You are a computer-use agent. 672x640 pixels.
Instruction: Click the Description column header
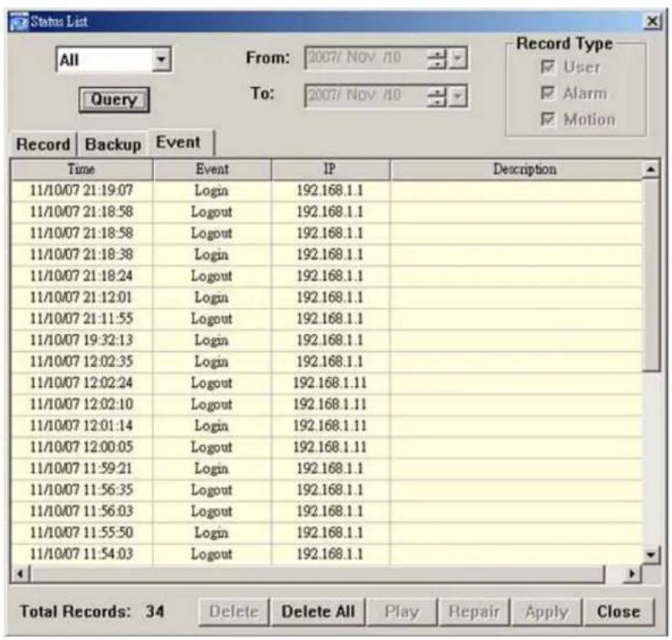(516, 169)
